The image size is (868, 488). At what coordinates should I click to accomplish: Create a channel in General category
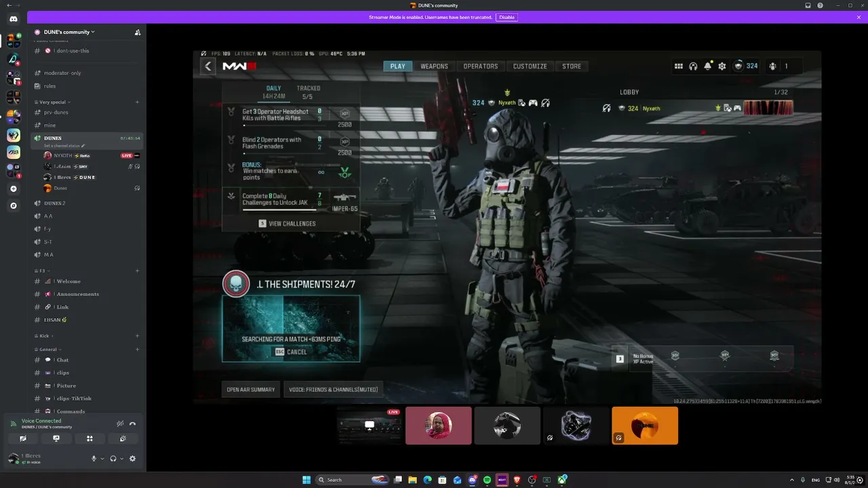(137, 350)
